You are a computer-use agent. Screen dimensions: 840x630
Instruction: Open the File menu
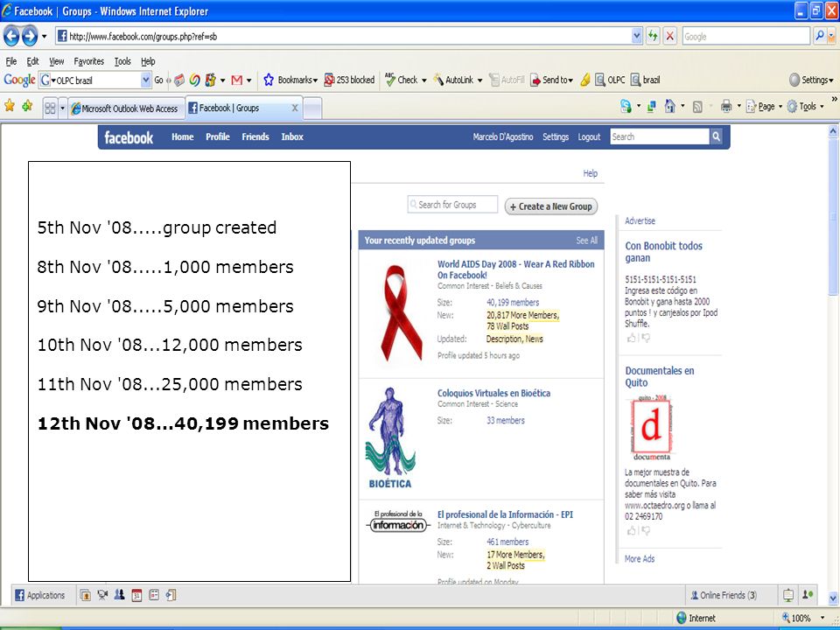click(10, 61)
